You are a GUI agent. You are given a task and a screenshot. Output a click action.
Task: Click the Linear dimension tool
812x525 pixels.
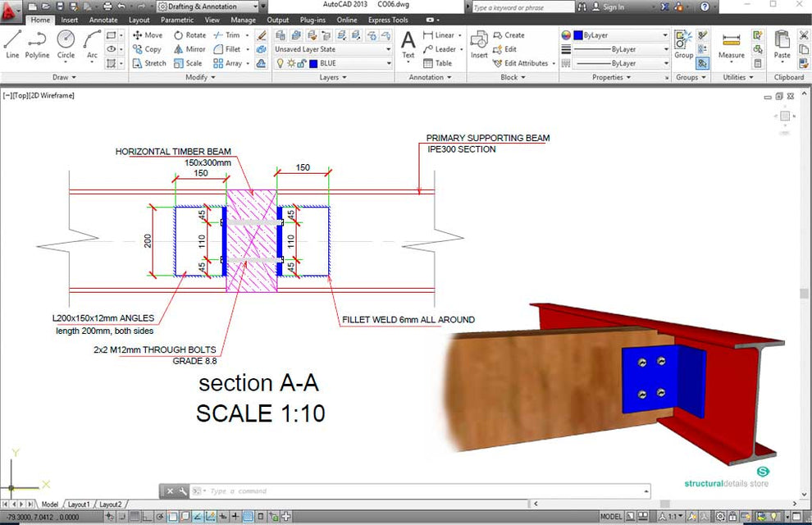coord(439,35)
